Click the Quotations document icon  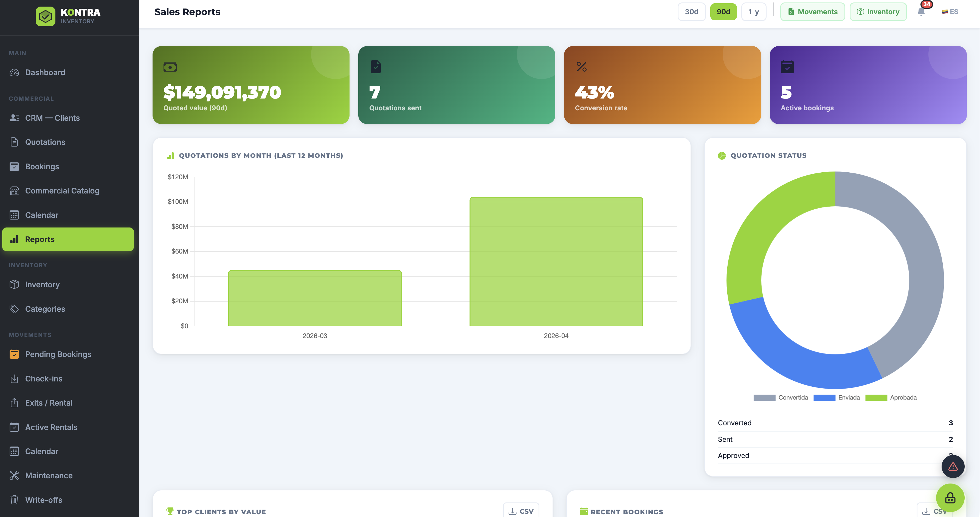(x=15, y=142)
